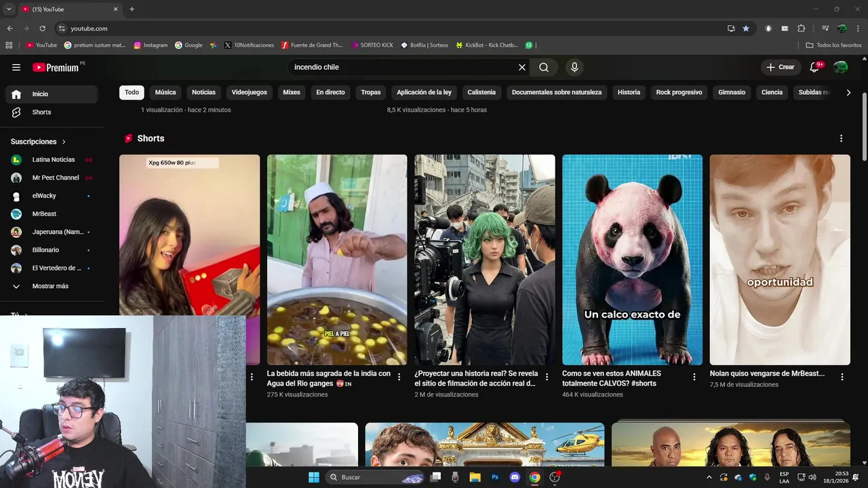This screenshot has width=868, height=488.
Task: Open the elWacky subscription
Action: (52, 196)
